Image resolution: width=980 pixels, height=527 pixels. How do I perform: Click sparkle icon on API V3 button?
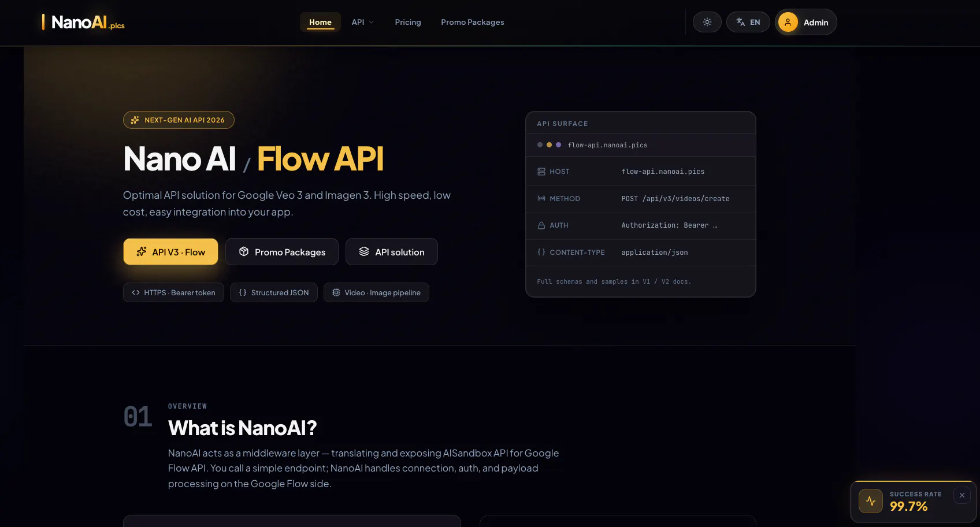click(142, 251)
